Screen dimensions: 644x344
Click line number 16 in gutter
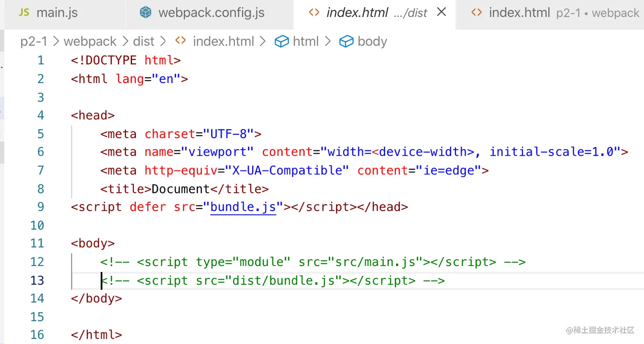tap(37, 335)
